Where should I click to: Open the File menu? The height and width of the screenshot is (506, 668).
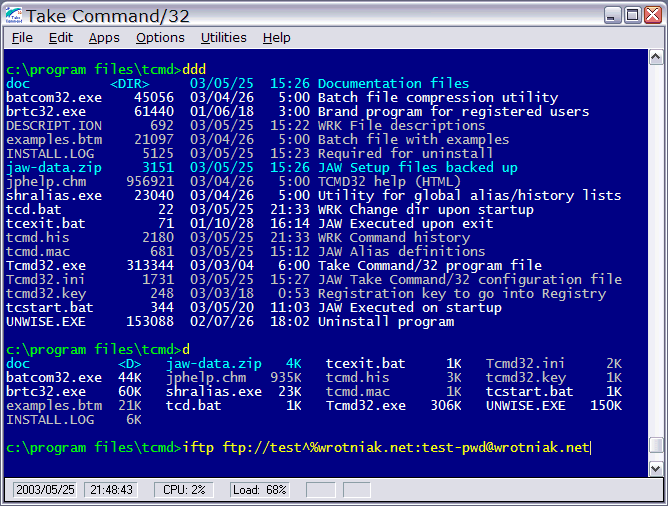pyautogui.click(x=22, y=38)
